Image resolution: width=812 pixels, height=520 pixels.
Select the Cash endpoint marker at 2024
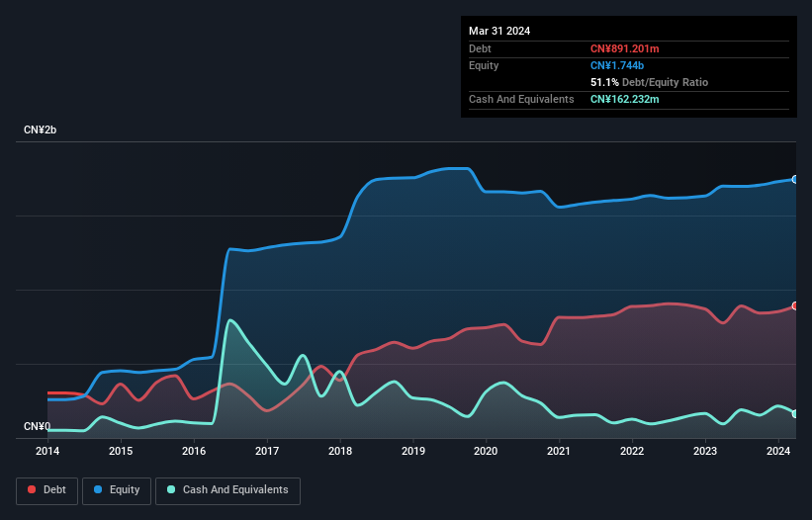(795, 414)
